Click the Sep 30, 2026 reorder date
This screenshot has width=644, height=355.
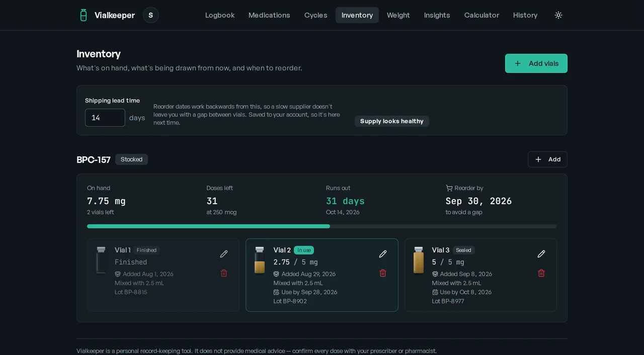point(478,201)
